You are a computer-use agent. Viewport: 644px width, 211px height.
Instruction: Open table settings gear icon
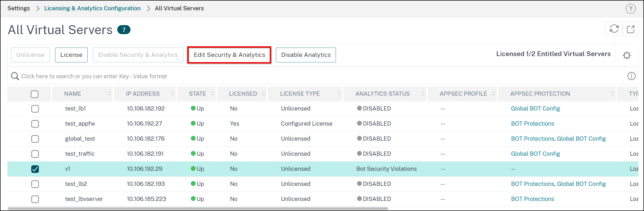(627, 55)
